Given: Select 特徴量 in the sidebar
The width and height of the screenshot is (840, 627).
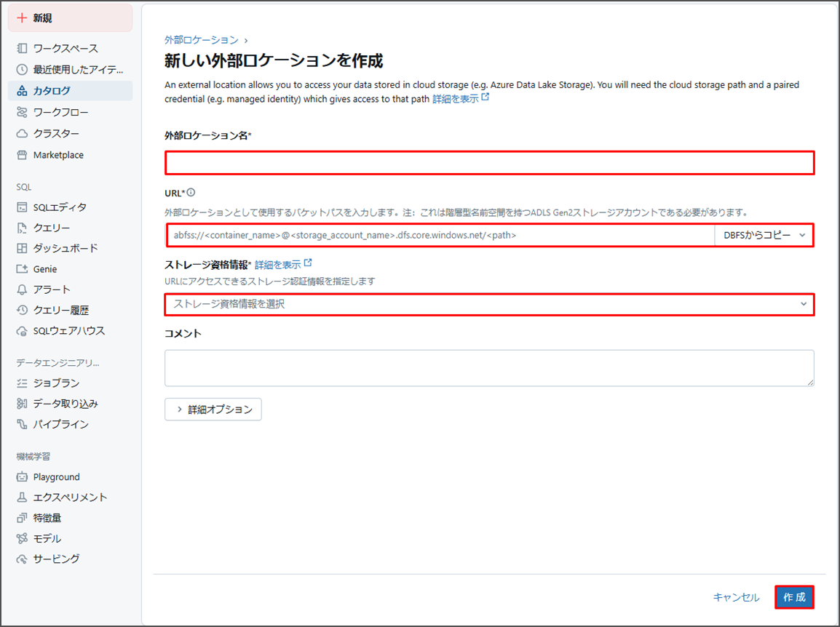Looking at the screenshot, I should tap(70, 518).
